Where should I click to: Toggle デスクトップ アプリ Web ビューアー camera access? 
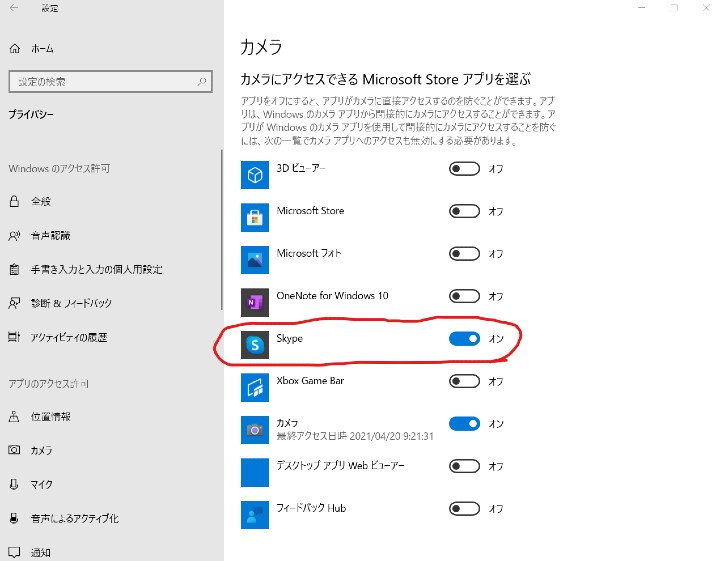464,466
